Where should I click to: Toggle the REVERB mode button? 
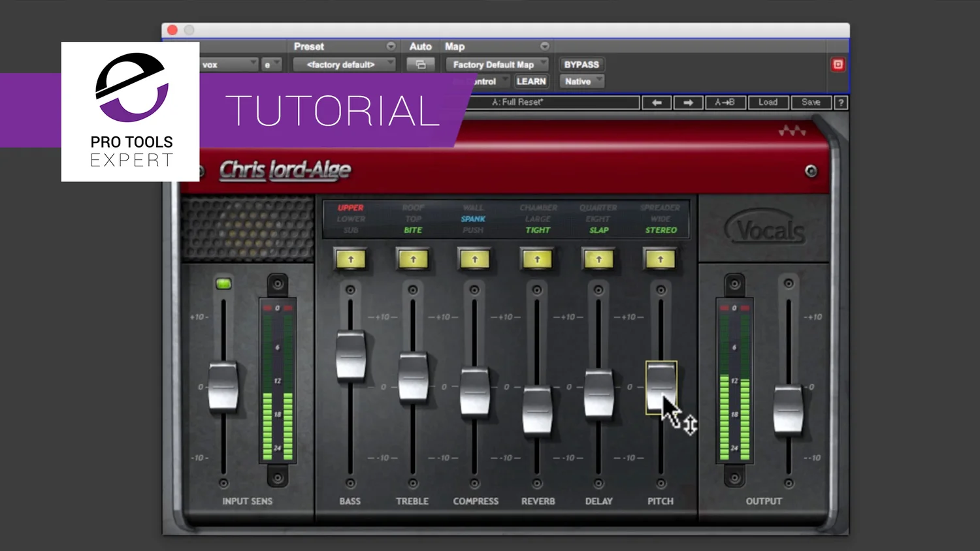[537, 259]
